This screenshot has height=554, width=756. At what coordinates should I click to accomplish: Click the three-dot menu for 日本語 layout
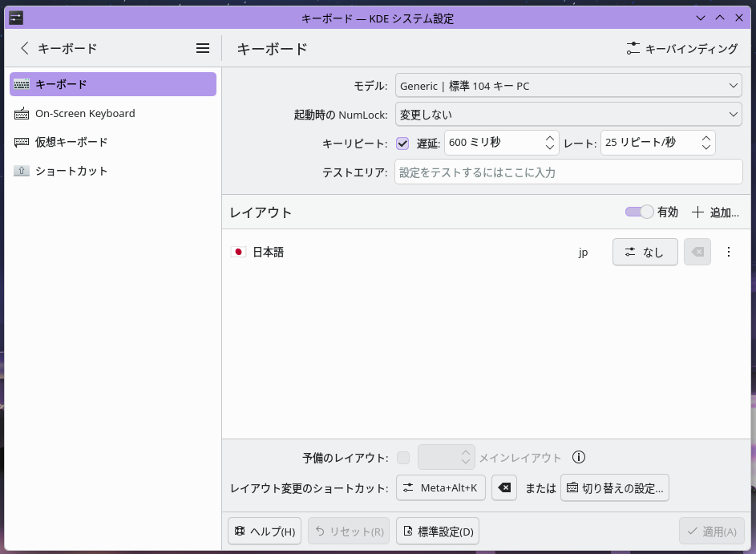coord(728,252)
